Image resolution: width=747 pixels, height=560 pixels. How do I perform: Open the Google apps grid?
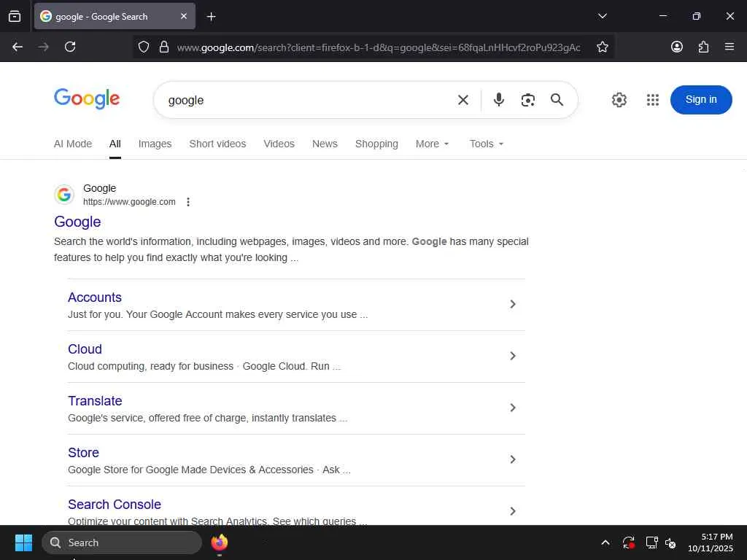click(652, 100)
